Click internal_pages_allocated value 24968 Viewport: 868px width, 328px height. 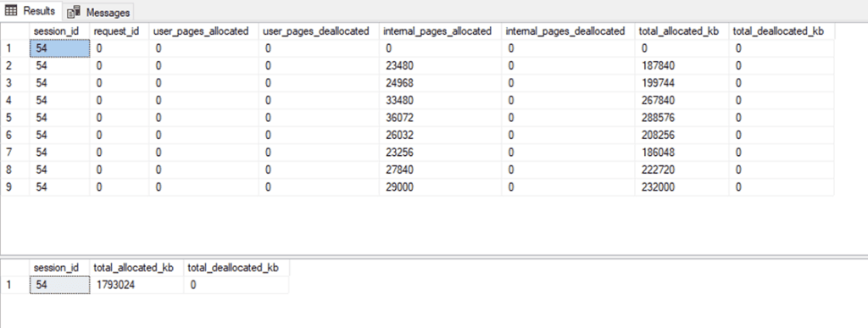tap(440, 83)
